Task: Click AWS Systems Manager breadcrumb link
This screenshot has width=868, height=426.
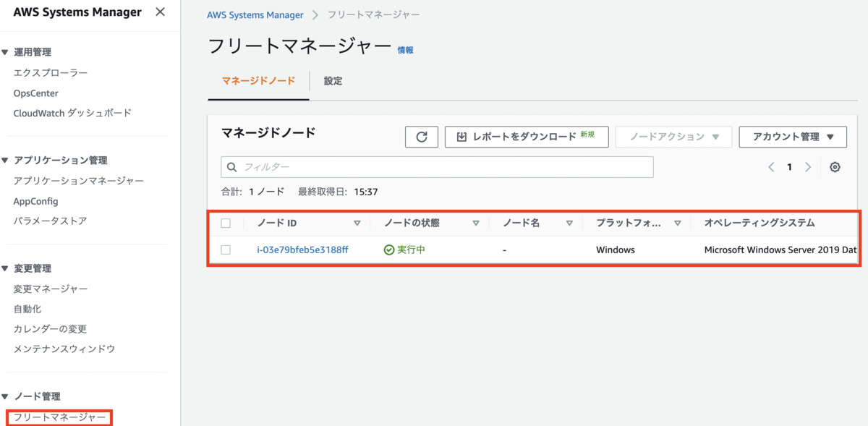Action: (x=255, y=14)
